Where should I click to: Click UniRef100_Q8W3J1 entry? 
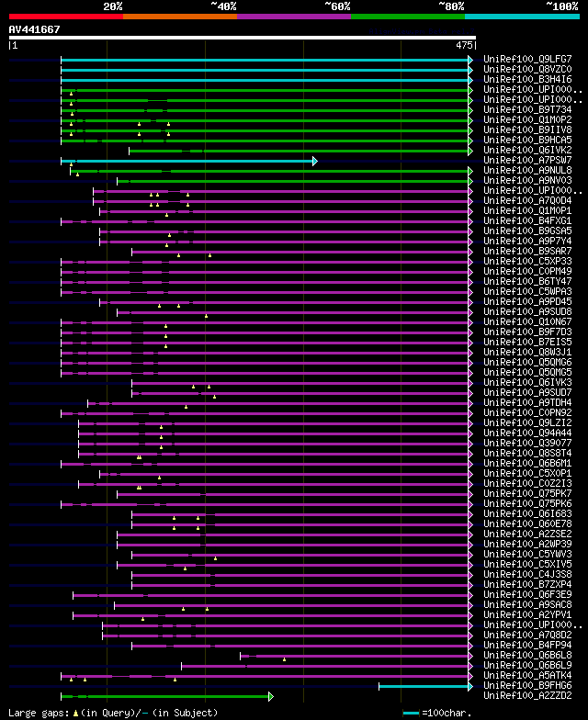coord(527,353)
